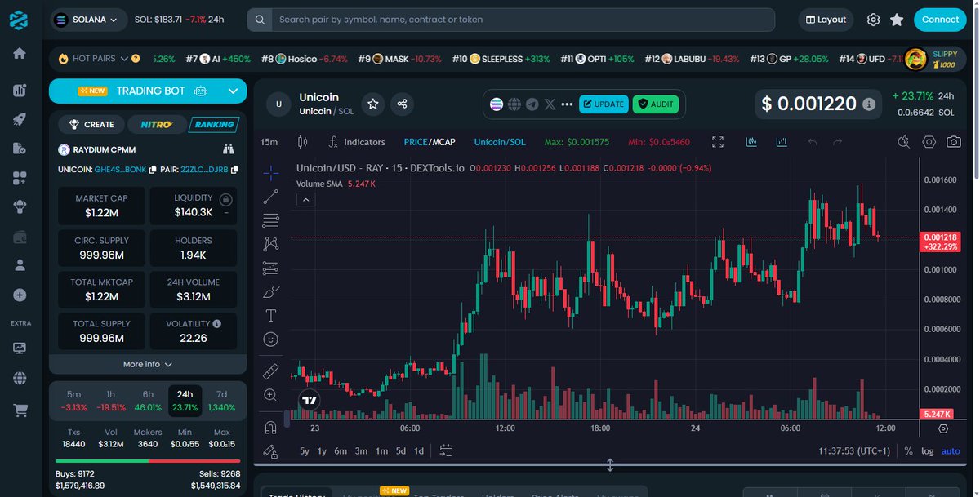980x497 pixels.
Task: Open the Layout dropdown
Action: (825, 20)
